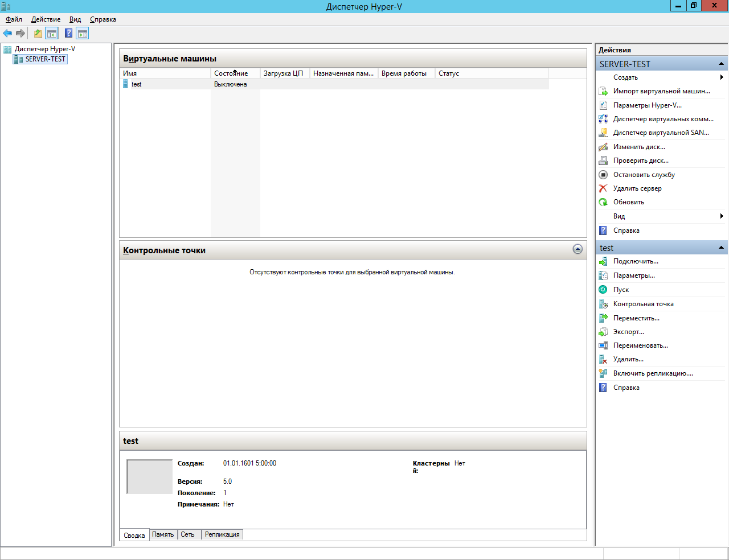Open the Вид menu in menu bar
The image size is (729, 560).
[75, 19]
